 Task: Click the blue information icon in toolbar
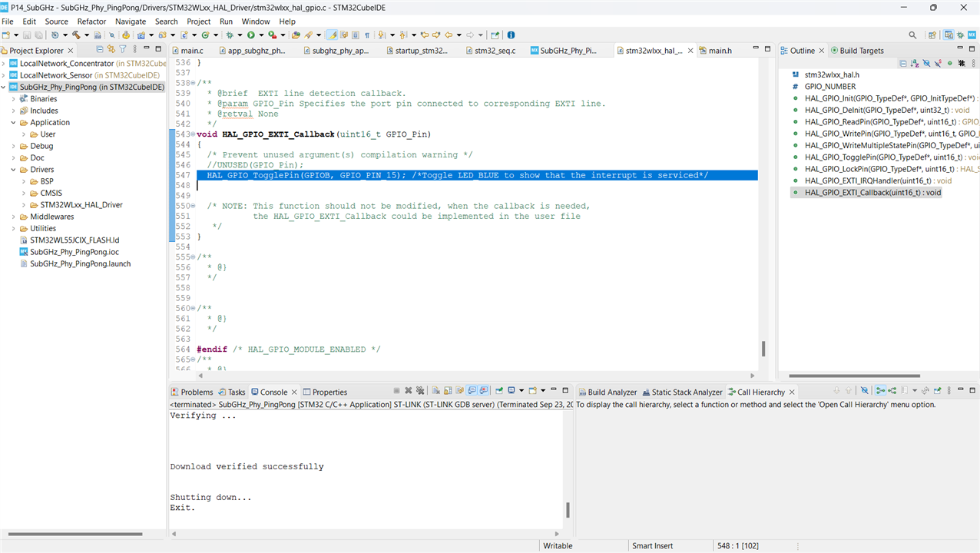(512, 35)
